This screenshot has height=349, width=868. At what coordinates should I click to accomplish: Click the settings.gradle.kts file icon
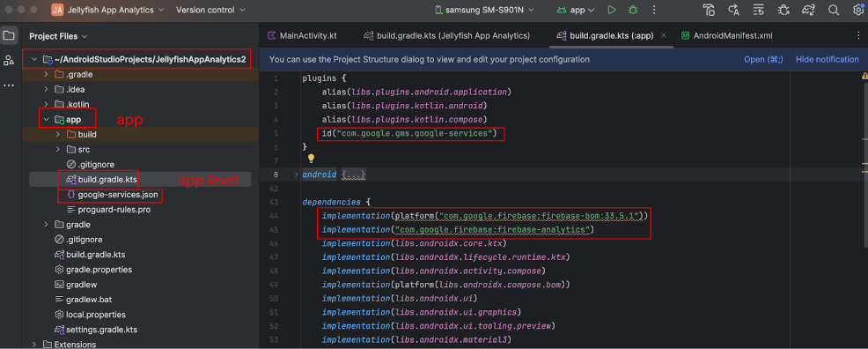click(x=60, y=329)
